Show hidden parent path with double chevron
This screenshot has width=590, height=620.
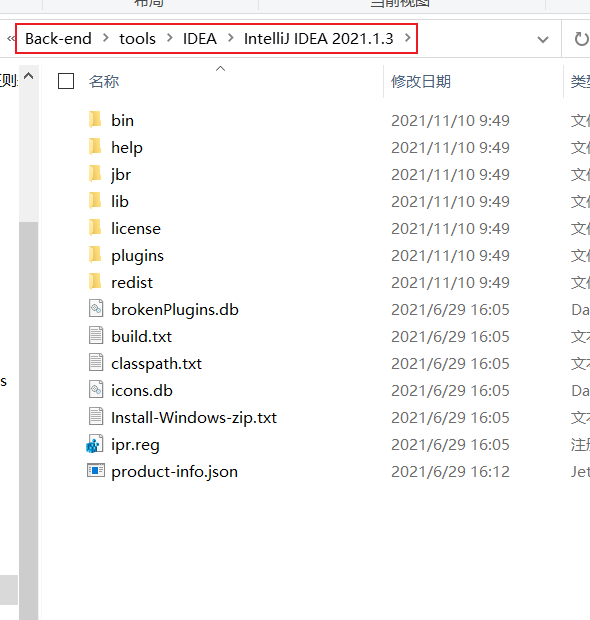[11, 38]
